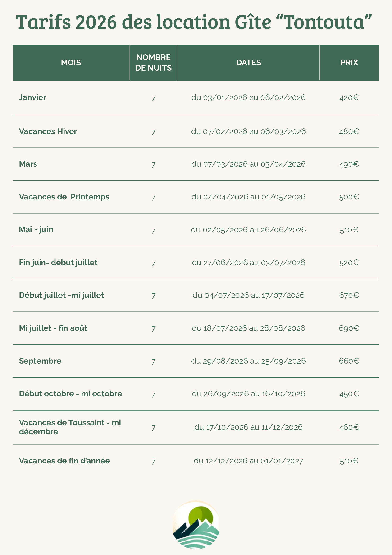This screenshot has height=555, width=392.
Task: Click the 460€ price cell
Action: point(349,427)
